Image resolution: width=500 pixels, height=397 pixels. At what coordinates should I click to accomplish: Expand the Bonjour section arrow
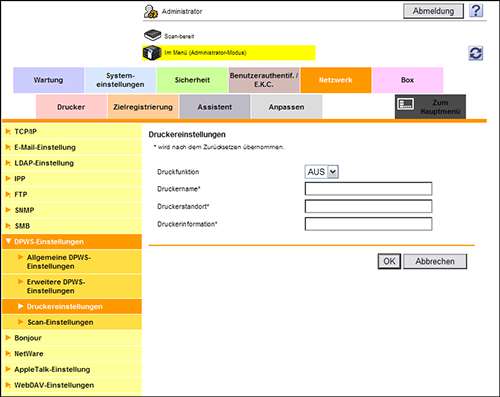pos(8,338)
